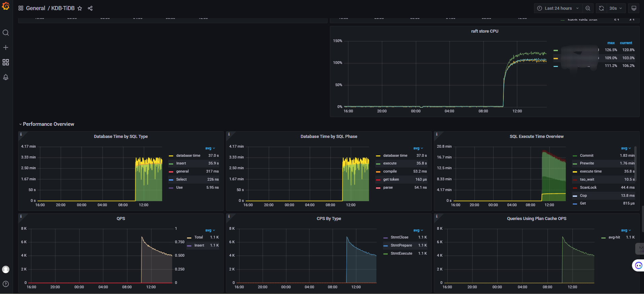Star the KDB-TiDB dashboard
The image size is (644, 294).
tap(80, 8)
